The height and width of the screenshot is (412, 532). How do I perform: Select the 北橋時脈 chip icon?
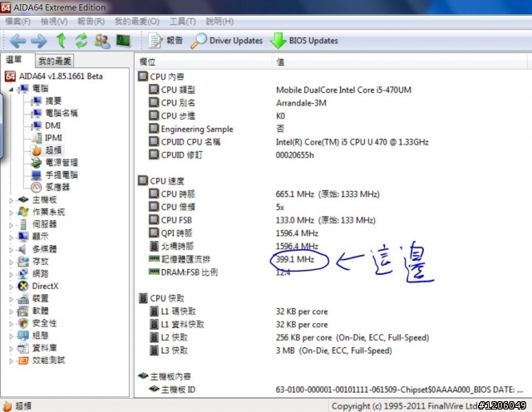pyautogui.click(x=154, y=246)
